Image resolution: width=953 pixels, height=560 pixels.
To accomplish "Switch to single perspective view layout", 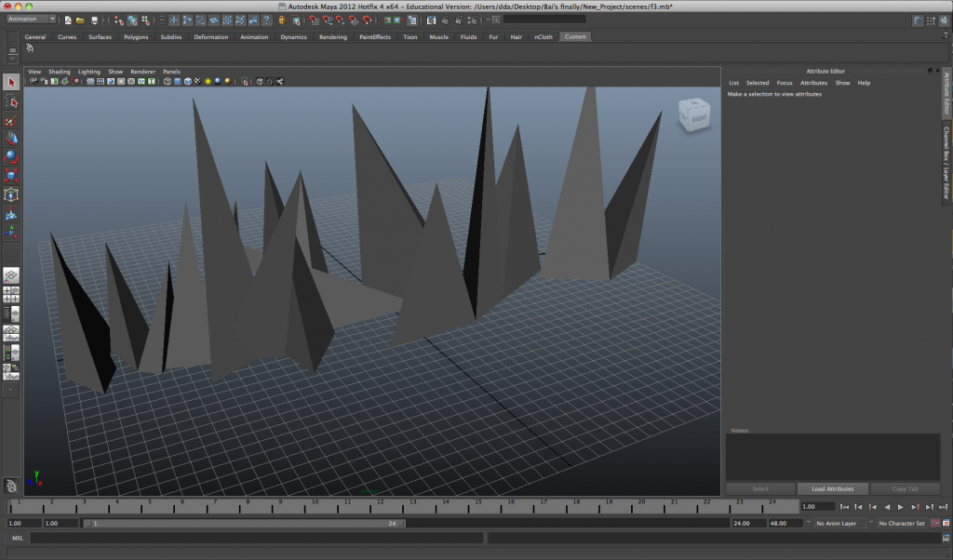I will pos(11,275).
